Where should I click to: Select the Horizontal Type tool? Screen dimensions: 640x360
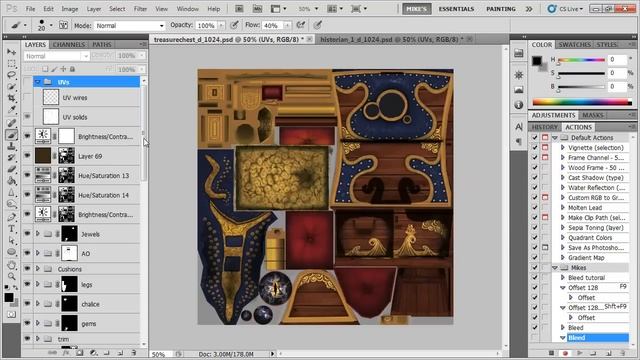11,229
